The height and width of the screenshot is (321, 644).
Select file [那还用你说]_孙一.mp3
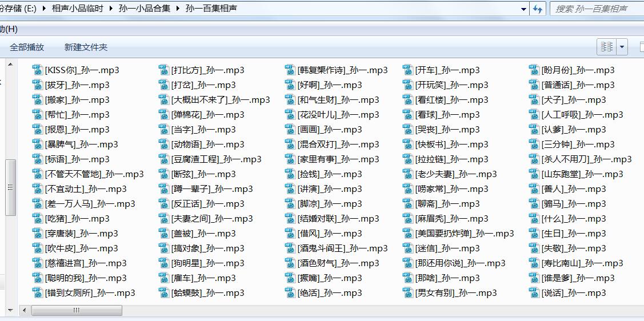(454, 263)
